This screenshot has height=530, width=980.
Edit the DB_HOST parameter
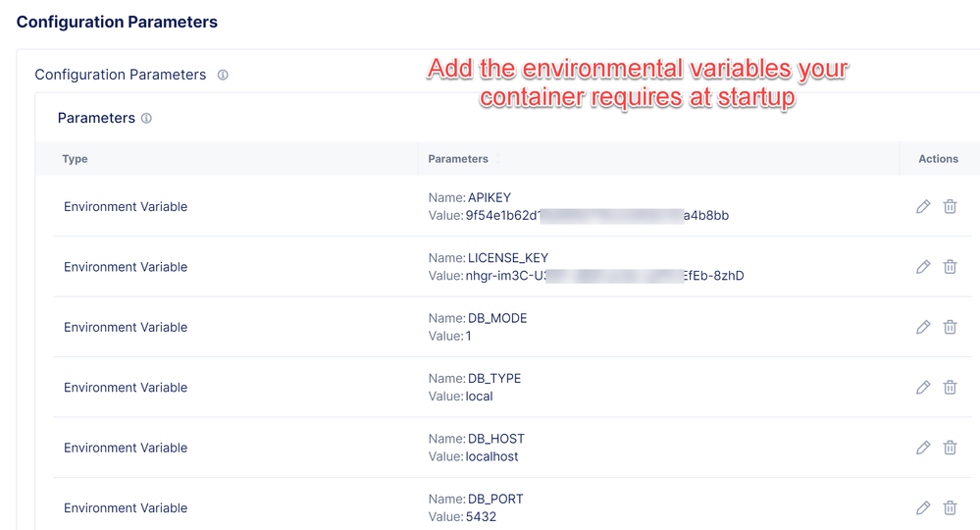pyautogui.click(x=923, y=448)
